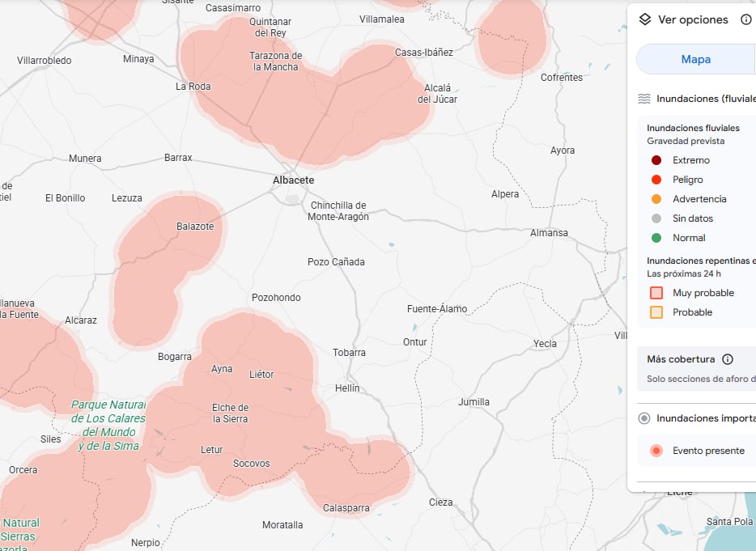Click the Muy probable red swatch
This screenshot has height=551, width=756.
pyautogui.click(x=656, y=292)
